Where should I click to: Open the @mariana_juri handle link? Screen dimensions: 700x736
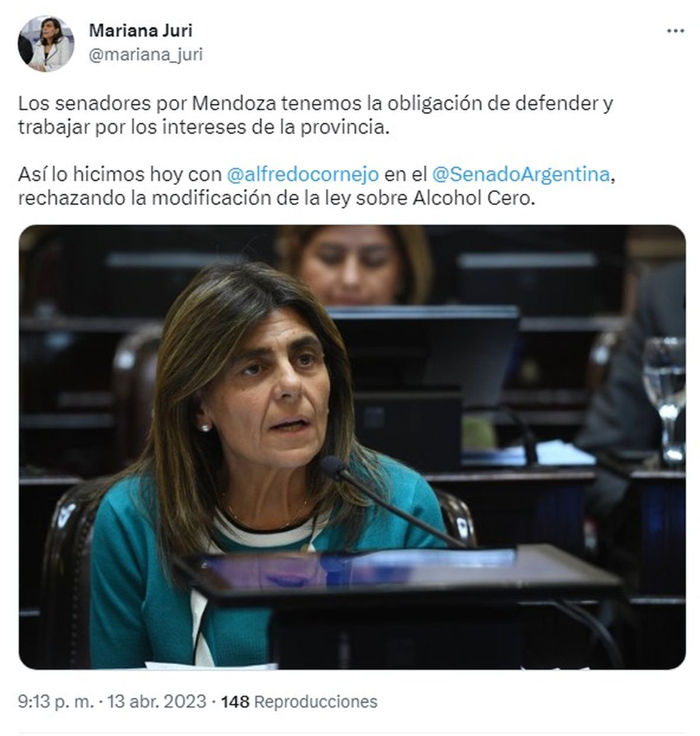point(146,54)
